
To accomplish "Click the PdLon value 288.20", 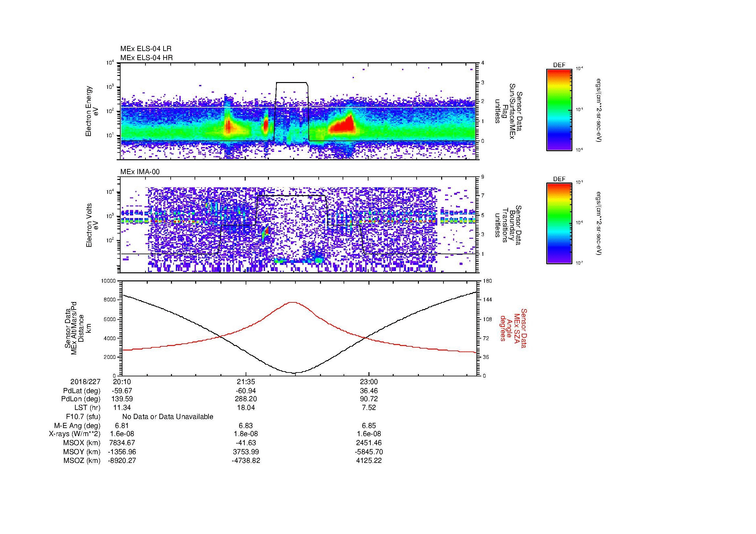I will 246,399.
